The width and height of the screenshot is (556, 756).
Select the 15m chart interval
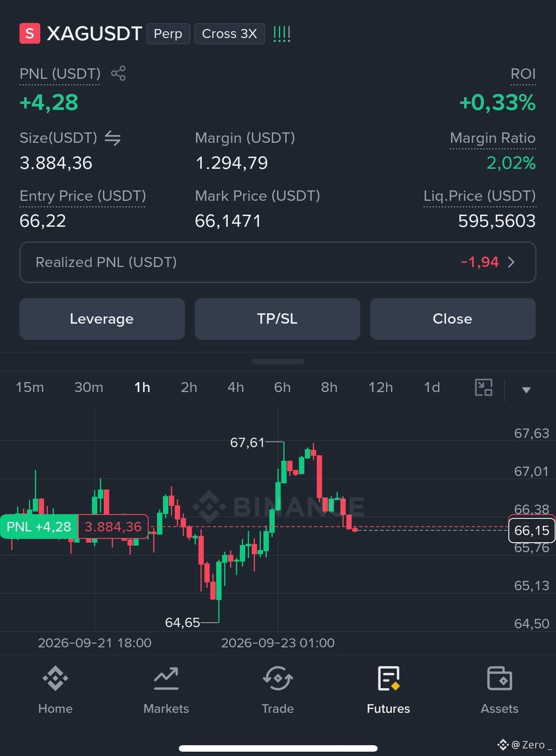(x=30, y=387)
